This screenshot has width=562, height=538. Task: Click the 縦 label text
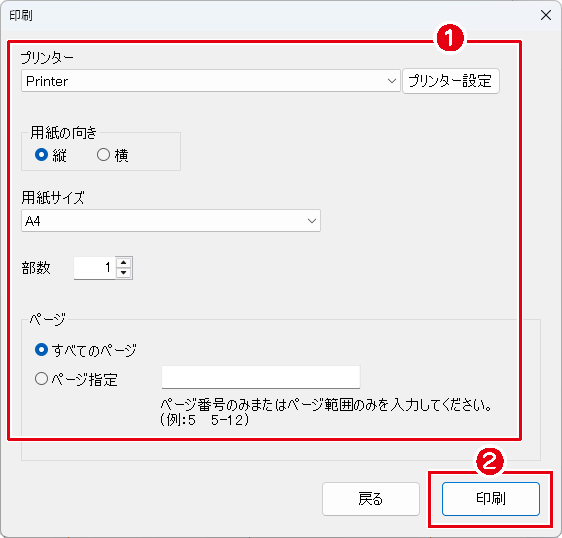tap(59, 156)
